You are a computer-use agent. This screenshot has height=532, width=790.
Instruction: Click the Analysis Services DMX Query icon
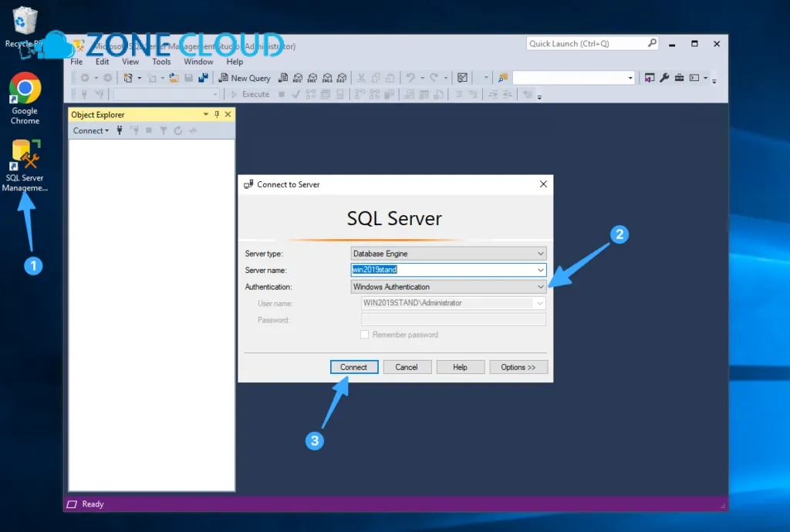[x=312, y=78]
